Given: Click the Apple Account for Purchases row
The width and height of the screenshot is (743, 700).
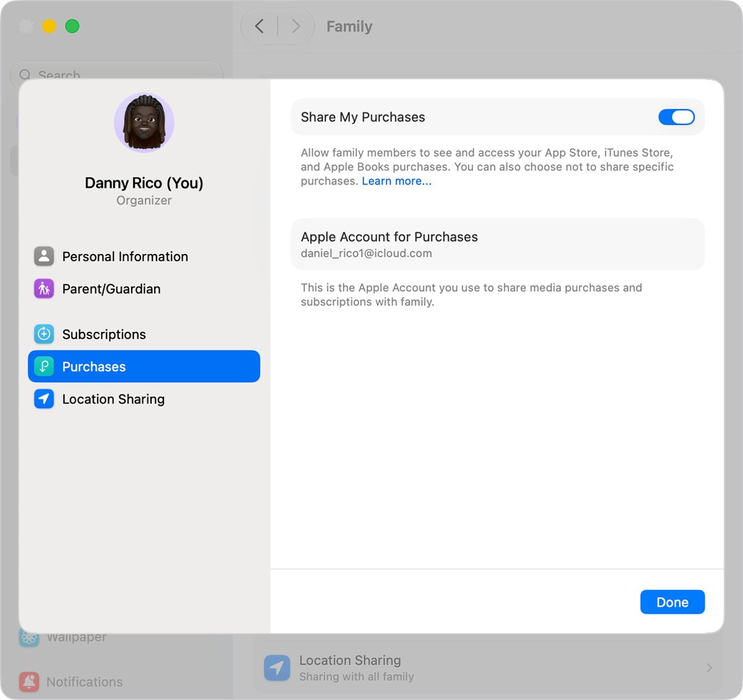Looking at the screenshot, I should click(x=498, y=244).
